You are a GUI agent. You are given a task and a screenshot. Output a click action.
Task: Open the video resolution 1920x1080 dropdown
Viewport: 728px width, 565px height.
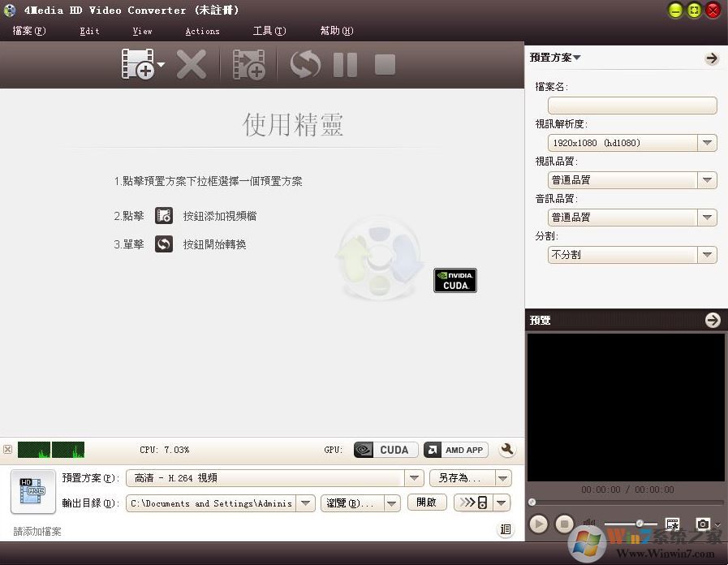706,143
